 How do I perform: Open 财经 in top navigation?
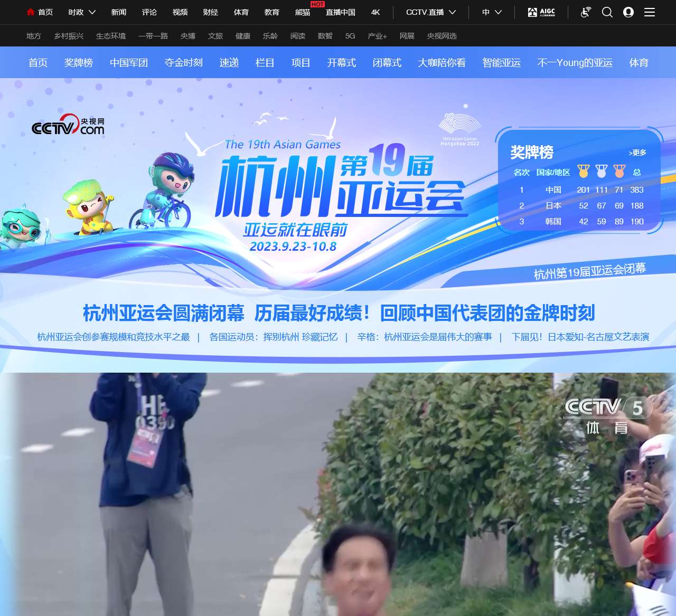(x=211, y=12)
